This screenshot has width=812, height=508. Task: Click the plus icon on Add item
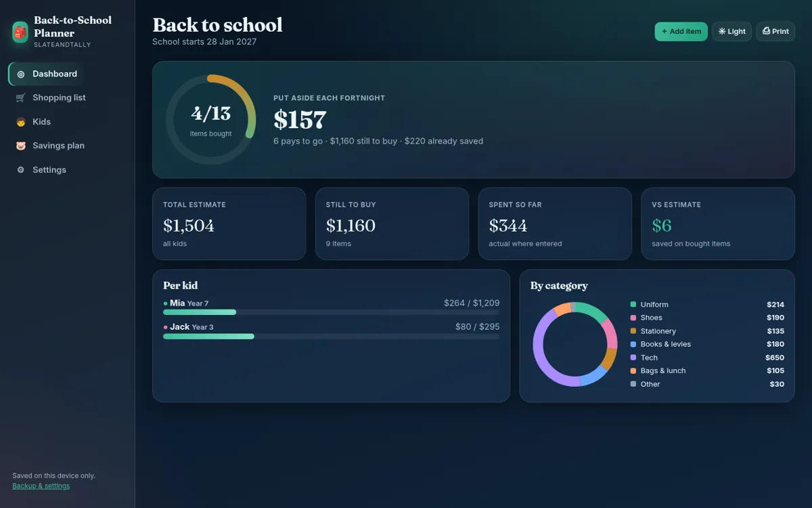point(664,31)
